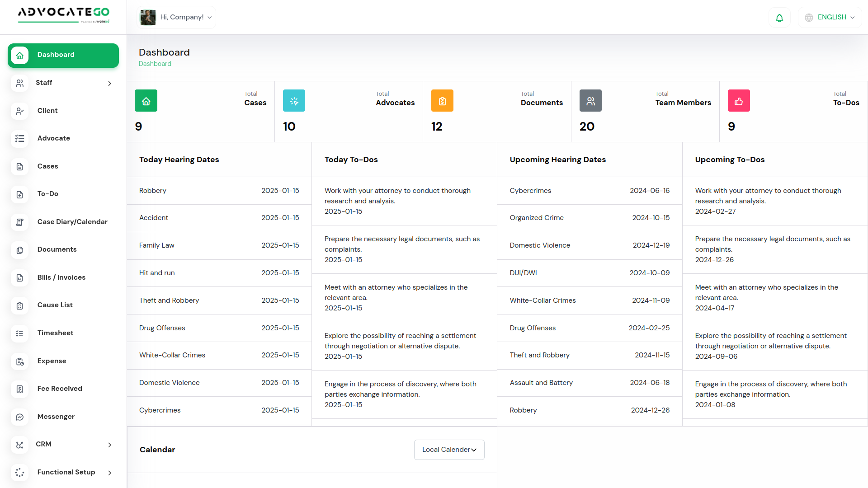
Task: Open the Documents menu item
Action: tap(57, 249)
